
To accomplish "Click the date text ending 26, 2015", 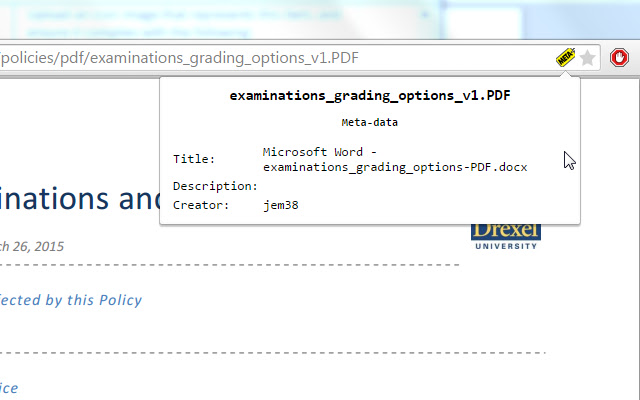I will (32, 247).
